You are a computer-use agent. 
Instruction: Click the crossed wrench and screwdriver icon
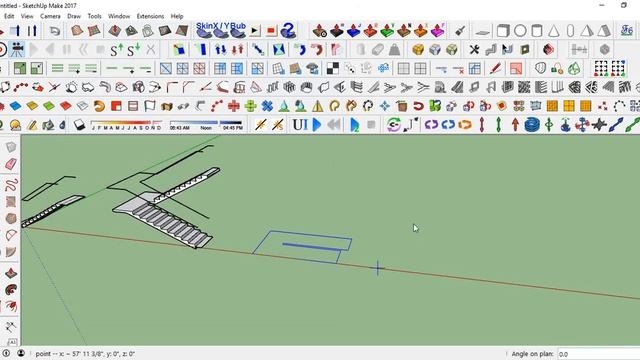pos(474,50)
